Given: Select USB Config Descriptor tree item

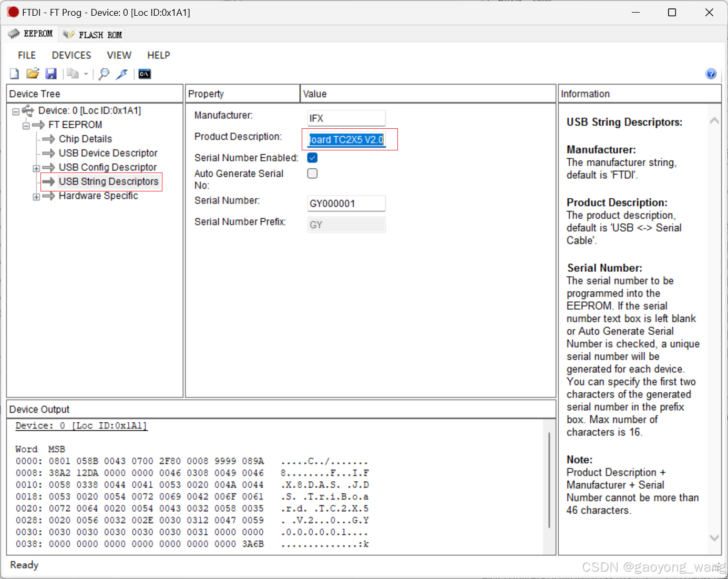Looking at the screenshot, I should pos(108,167).
